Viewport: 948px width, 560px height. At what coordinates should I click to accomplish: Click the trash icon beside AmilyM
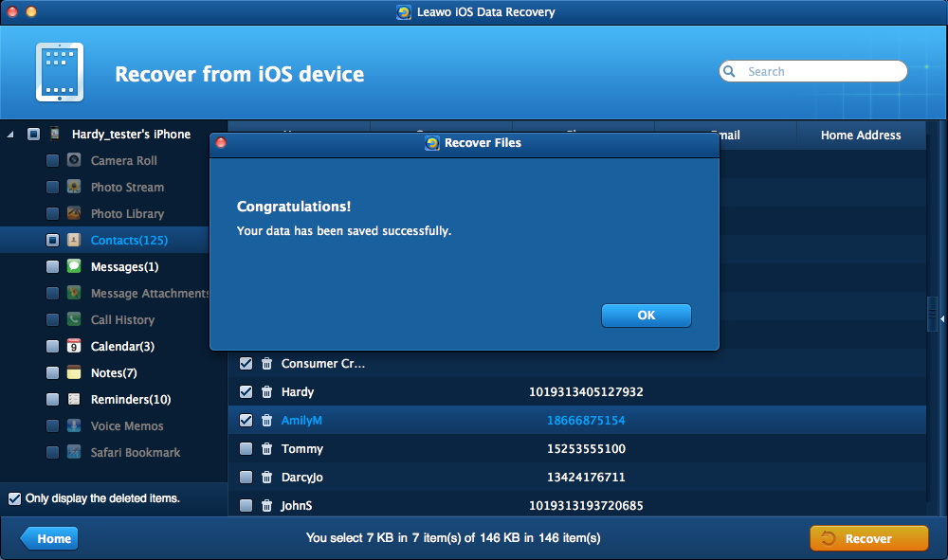tap(266, 421)
